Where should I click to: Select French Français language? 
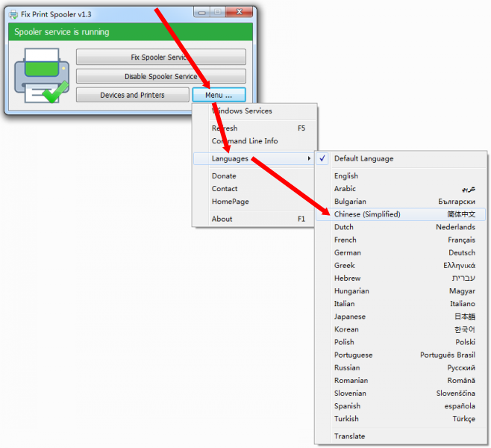point(401,240)
